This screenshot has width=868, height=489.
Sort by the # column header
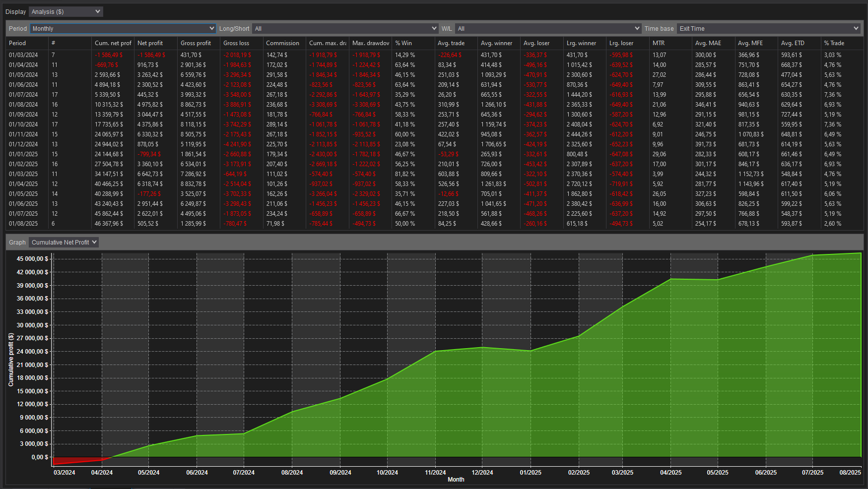click(x=69, y=43)
